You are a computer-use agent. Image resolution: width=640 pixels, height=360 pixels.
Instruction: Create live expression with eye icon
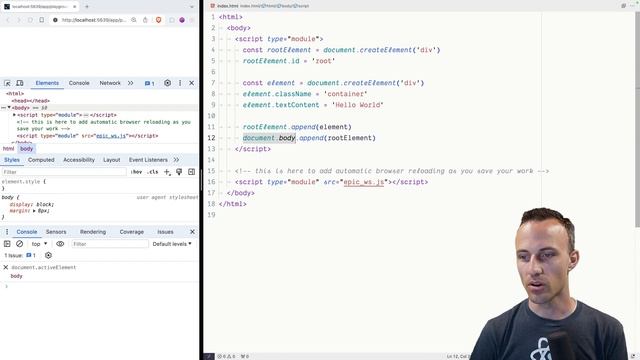coord(60,244)
